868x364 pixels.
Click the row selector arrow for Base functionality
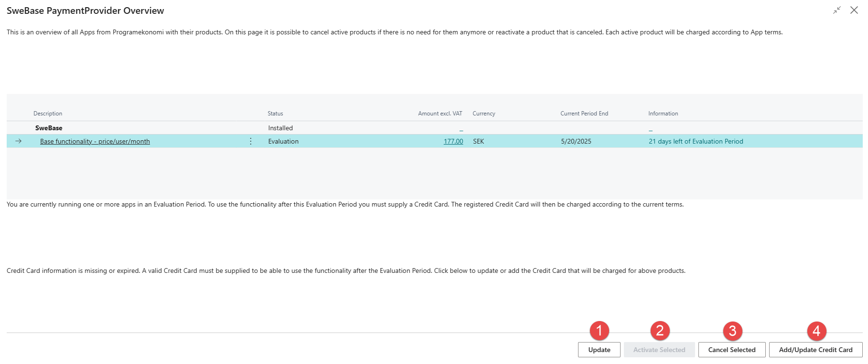click(x=18, y=141)
